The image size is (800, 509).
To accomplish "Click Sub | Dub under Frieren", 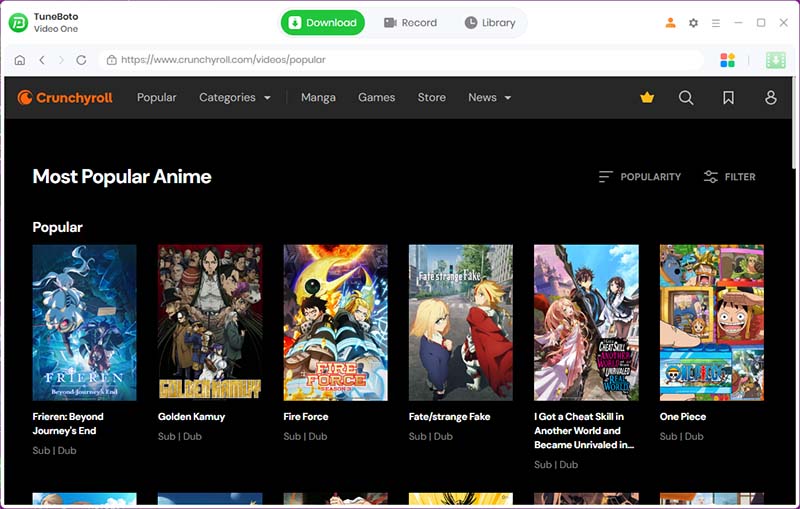I will click(x=54, y=451).
